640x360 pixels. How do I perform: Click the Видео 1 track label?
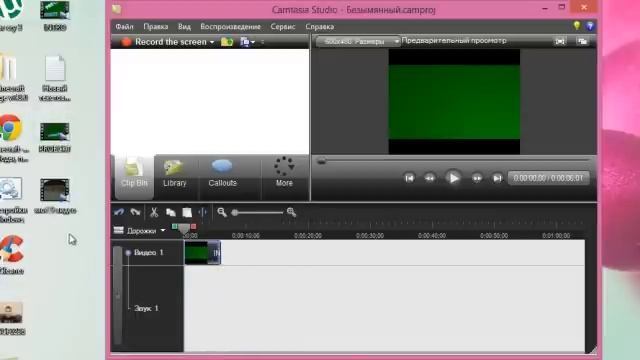pyautogui.click(x=149, y=253)
